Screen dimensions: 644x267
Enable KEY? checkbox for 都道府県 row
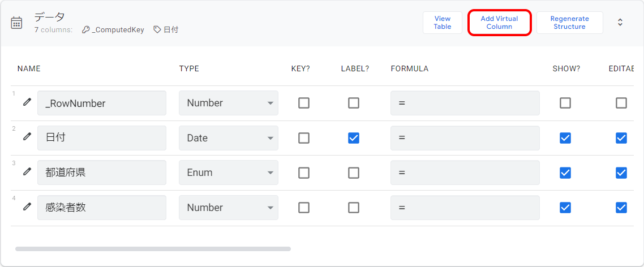[304, 173]
